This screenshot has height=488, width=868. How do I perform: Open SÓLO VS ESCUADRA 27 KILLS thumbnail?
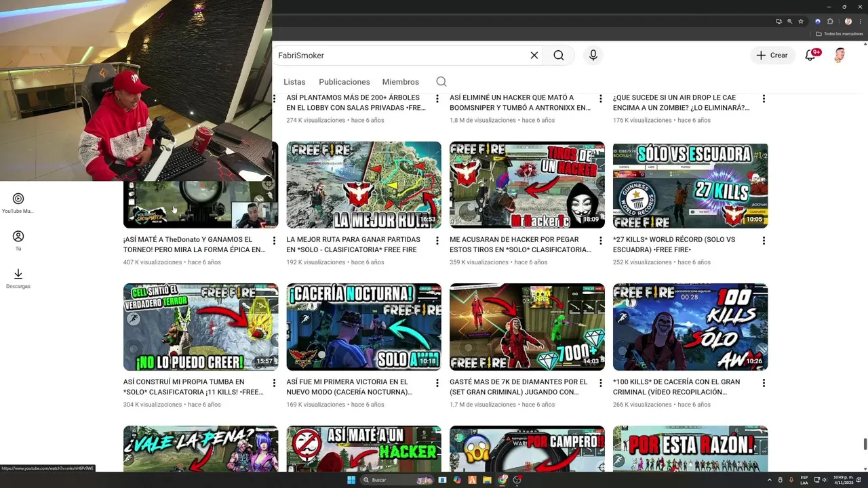tap(690, 185)
